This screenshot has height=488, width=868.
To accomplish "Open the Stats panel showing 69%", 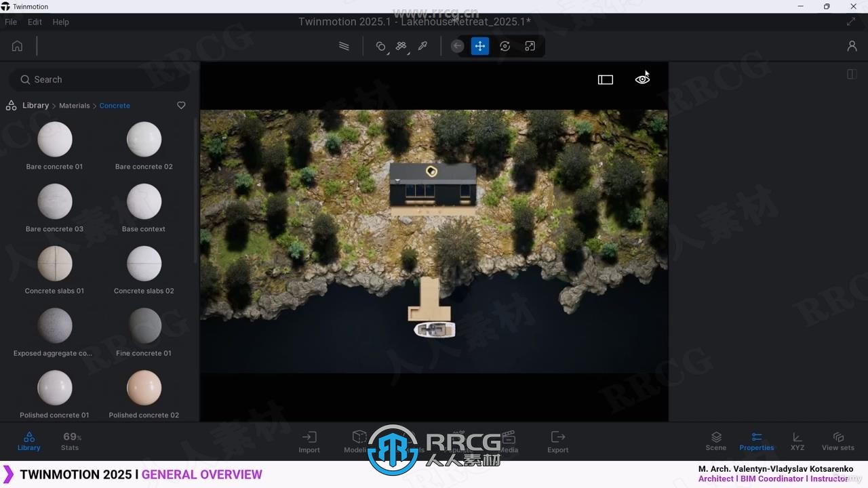I will 71,441.
